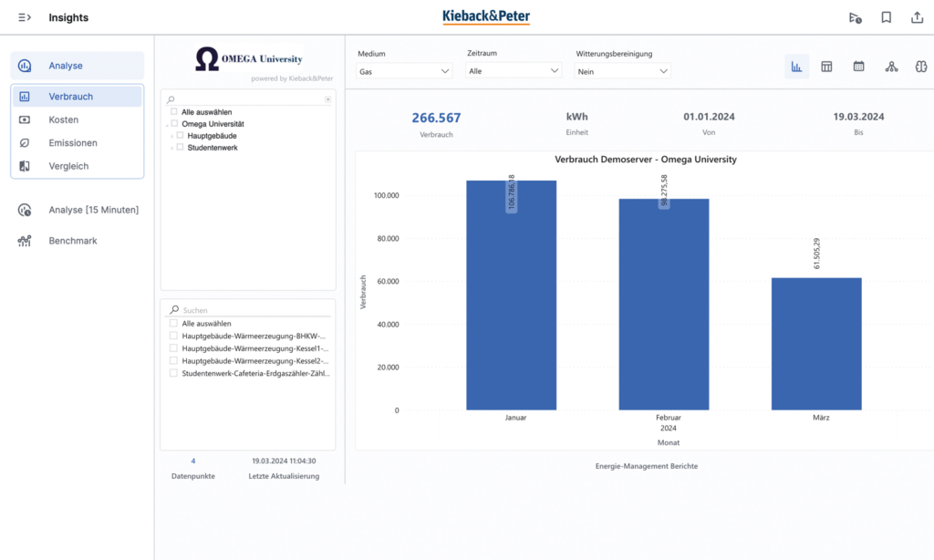Switch to the bar chart view

796,67
